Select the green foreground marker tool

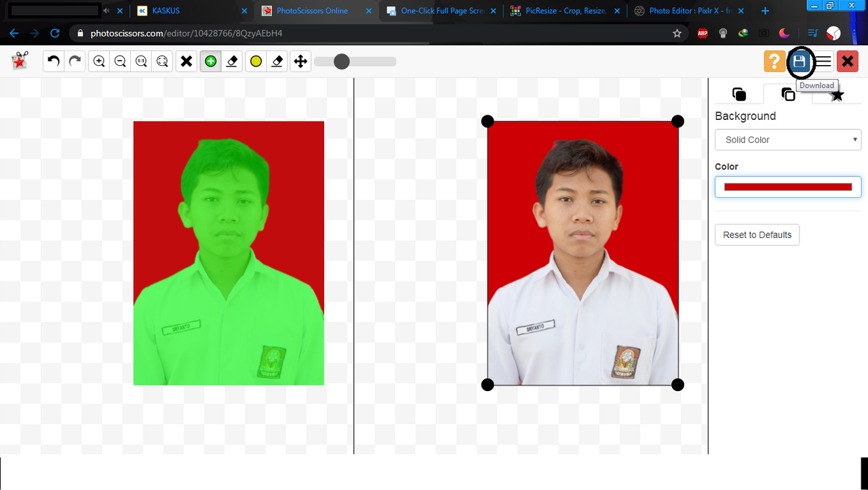click(211, 62)
